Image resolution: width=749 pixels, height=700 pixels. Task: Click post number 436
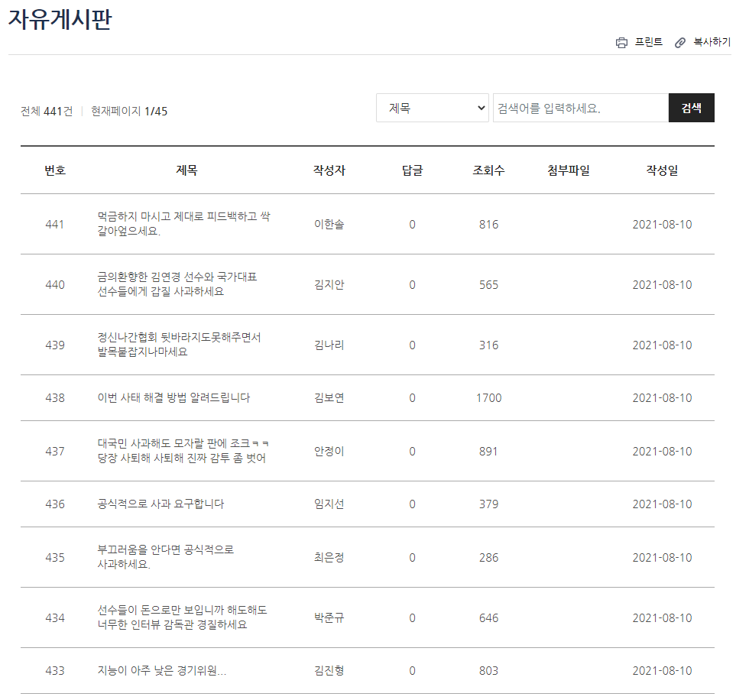pos(55,504)
